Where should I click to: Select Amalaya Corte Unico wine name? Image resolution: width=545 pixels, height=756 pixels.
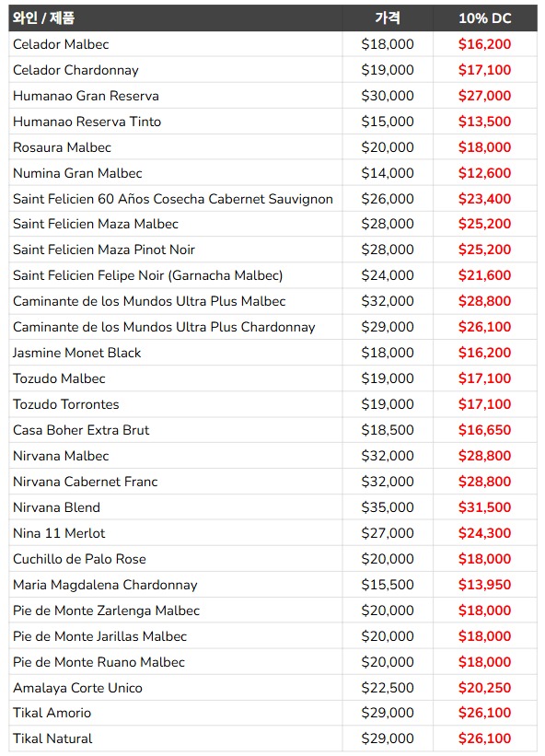pos(77,688)
